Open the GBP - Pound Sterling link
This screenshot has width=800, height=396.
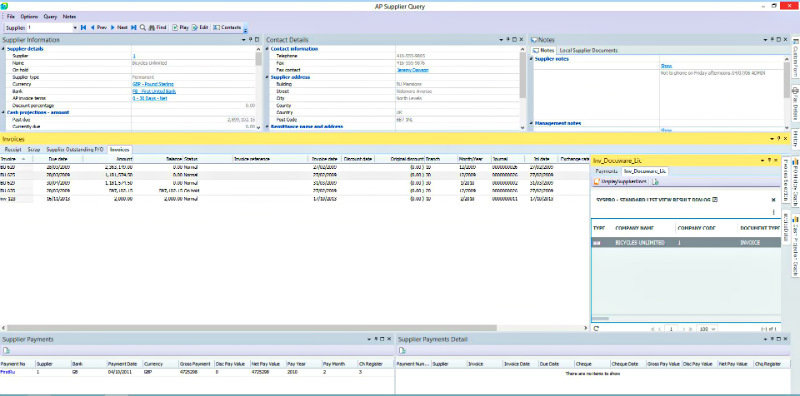(153, 84)
